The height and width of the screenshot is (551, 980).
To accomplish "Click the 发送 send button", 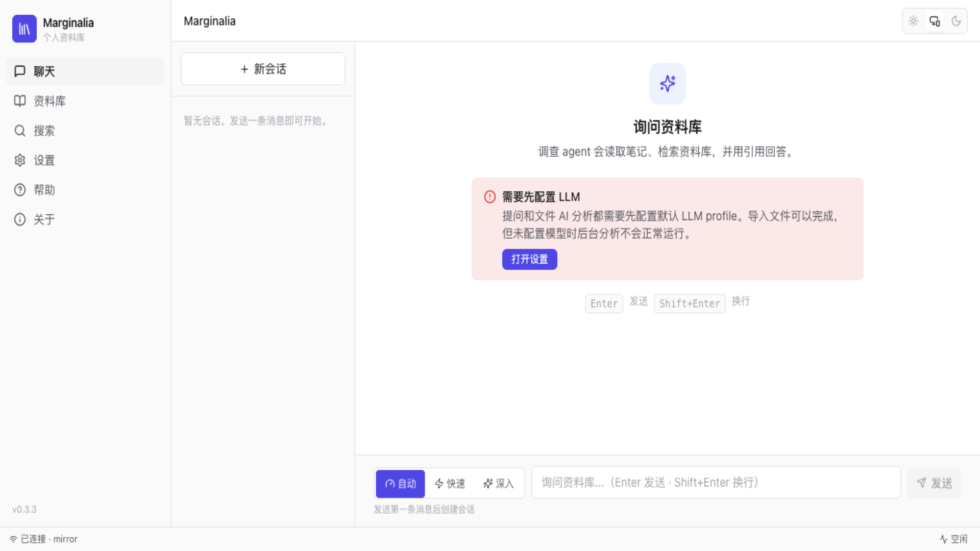I will pyautogui.click(x=935, y=483).
